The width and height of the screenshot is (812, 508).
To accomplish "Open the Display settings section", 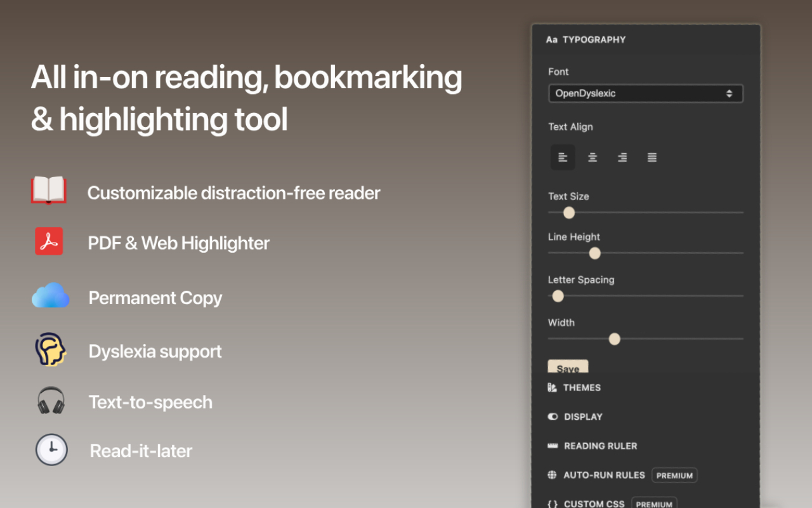I will click(x=583, y=417).
